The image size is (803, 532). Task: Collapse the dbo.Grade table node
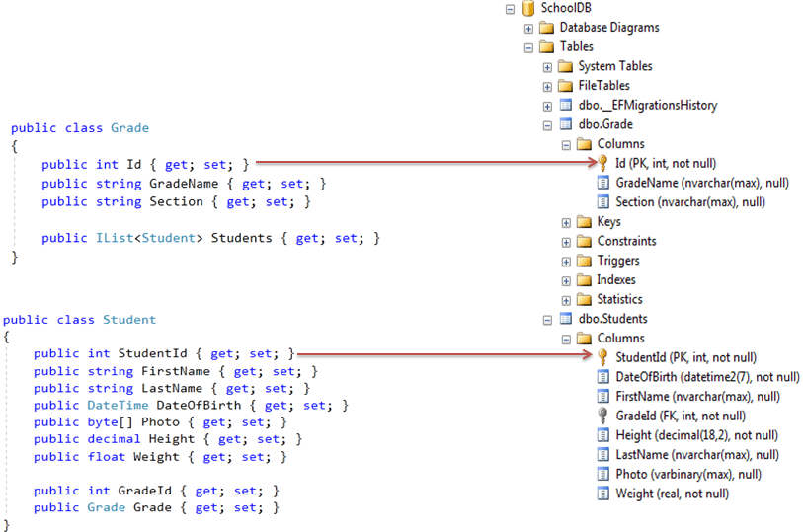tap(547, 125)
